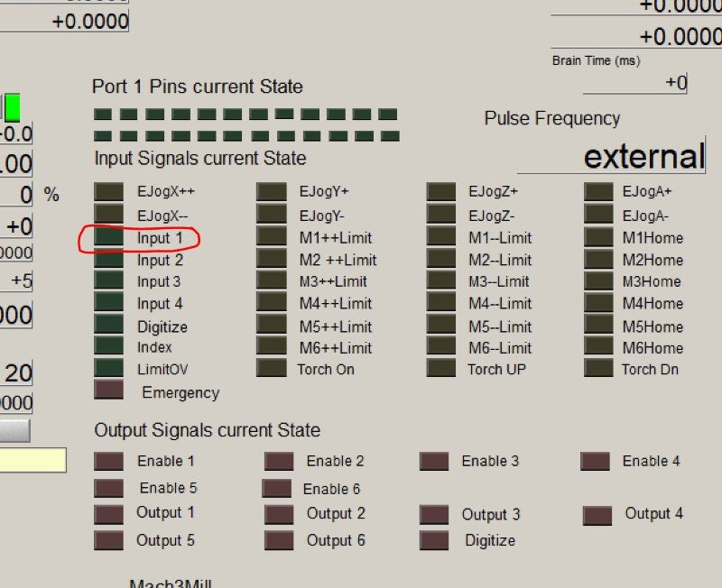Screen dimensions: 722x588
Task: Click the LimitOV LED indicator
Action: pos(108,368)
